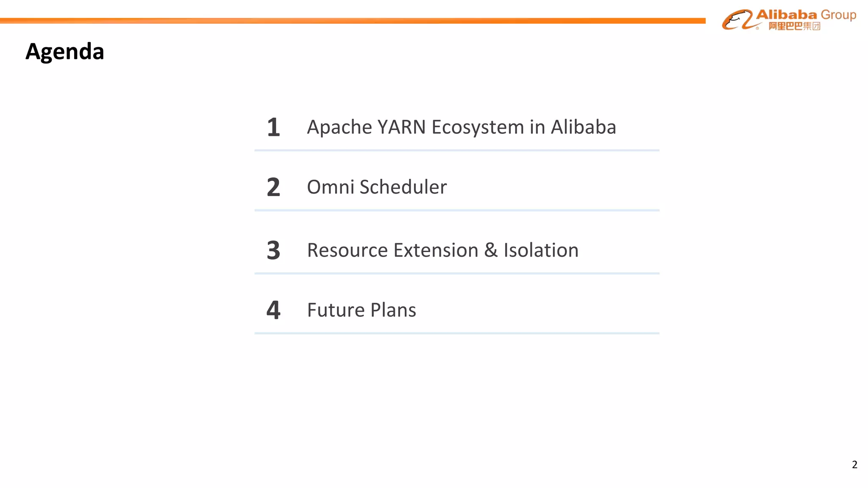868x488 pixels.
Task: Click the Chinese characters under the Alibaba logo
Action: point(794,26)
